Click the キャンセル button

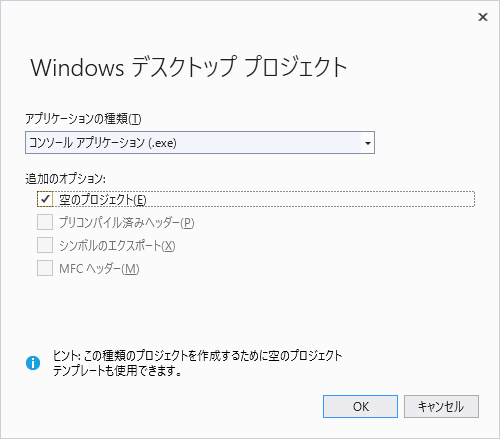pyautogui.click(x=441, y=406)
